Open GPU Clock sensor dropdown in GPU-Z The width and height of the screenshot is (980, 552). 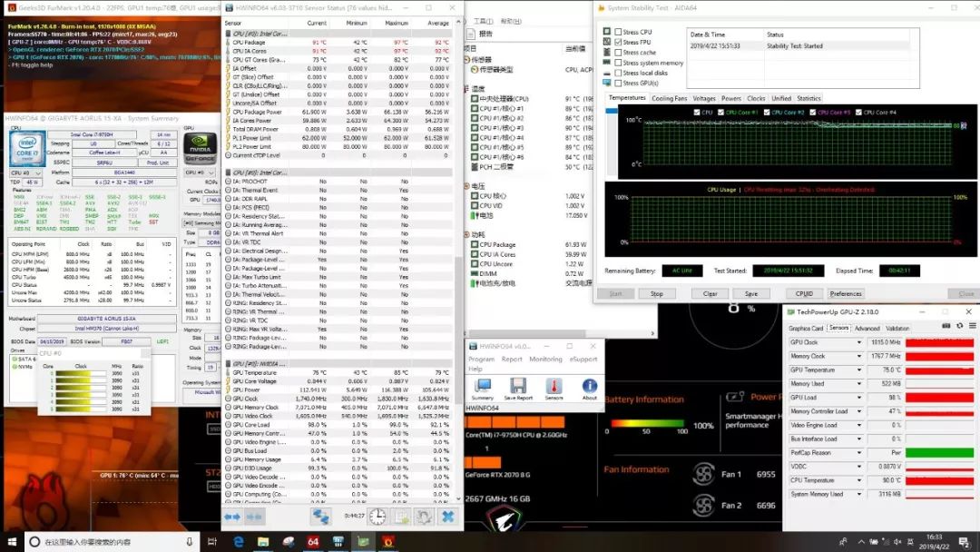pos(859,342)
